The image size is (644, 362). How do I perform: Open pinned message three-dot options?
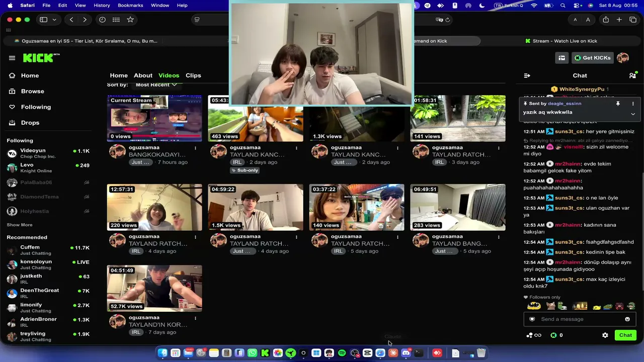[633, 104]
